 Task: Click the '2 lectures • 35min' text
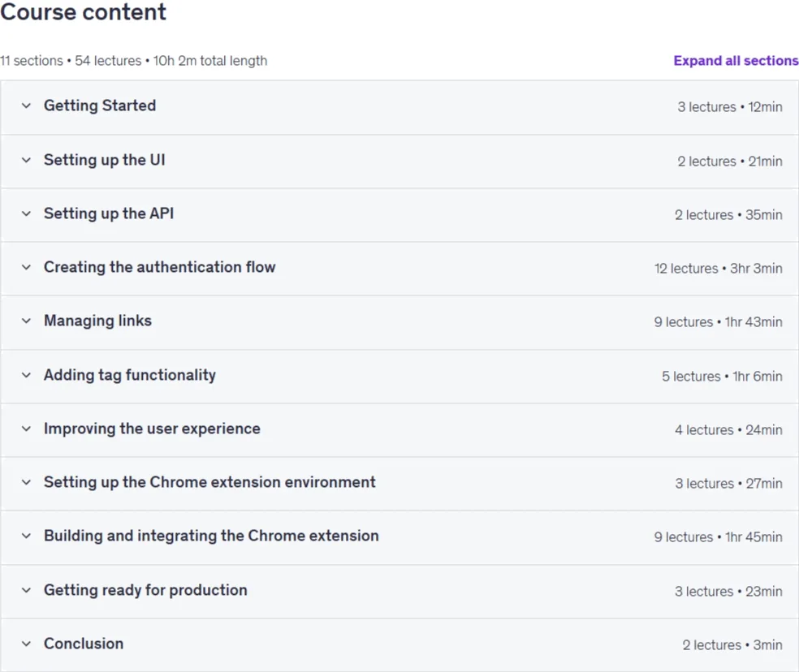tap(728, 215)
